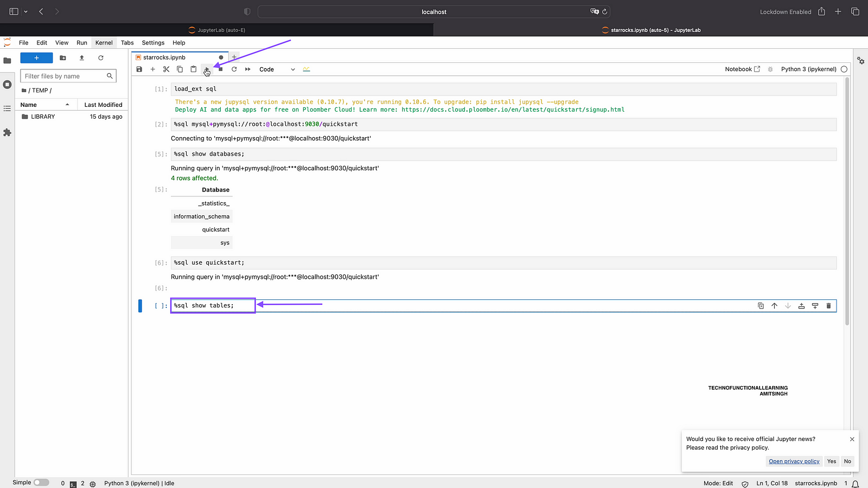The image size is (868, 488).
Task: Open the Extension Manager sidebar icon
Action: pos(7,132)
